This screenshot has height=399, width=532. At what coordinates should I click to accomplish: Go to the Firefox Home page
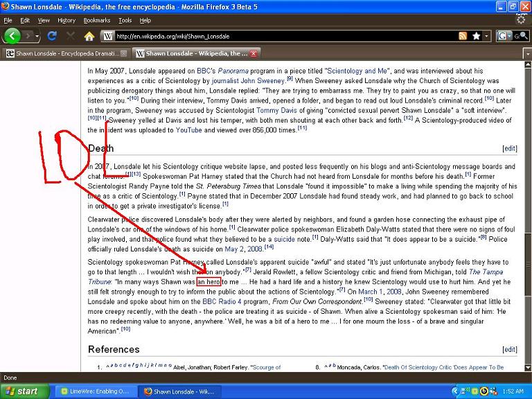pos(89,36)
